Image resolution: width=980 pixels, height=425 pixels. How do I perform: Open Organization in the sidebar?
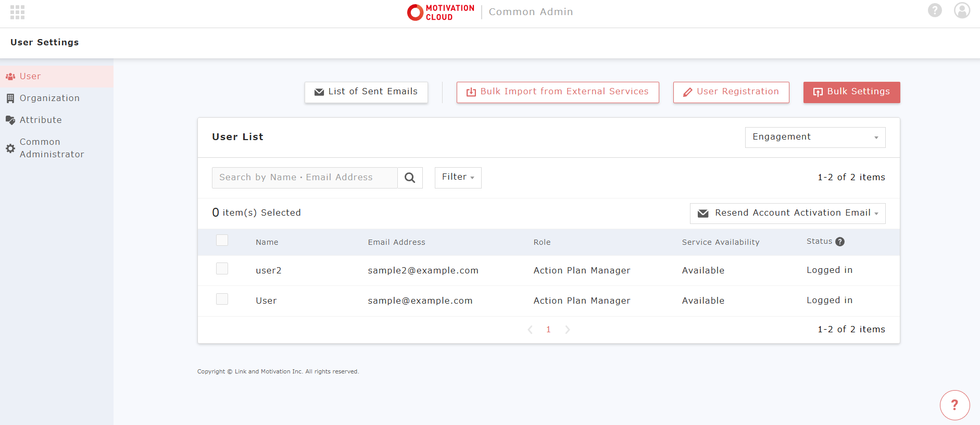pyautogui.click(x=49, y=98)
